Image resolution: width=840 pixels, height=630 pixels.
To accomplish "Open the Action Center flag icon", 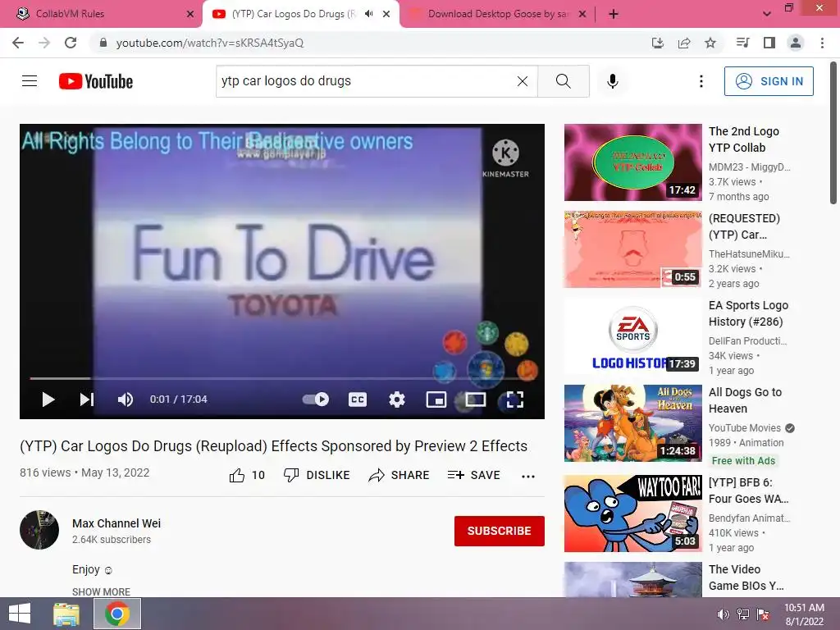I will tap(763, 614).
